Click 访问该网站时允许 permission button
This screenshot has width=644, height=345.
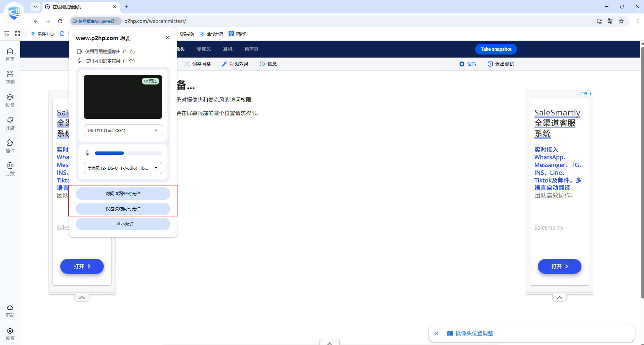pos(123,194)
